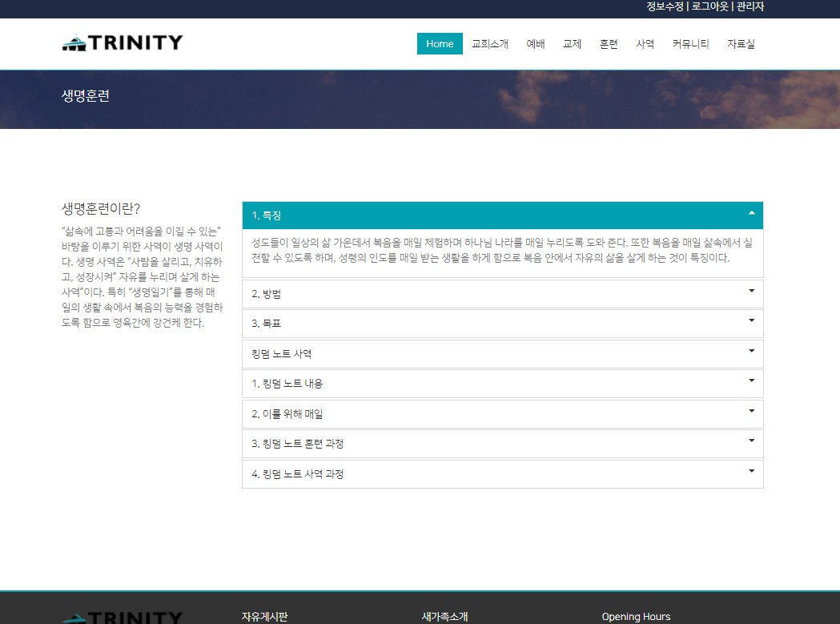This screenshot has width=840, height=624.
Task: Click the 생명훈련이란? sidebar heading
Action: click(x=101, y=208)
